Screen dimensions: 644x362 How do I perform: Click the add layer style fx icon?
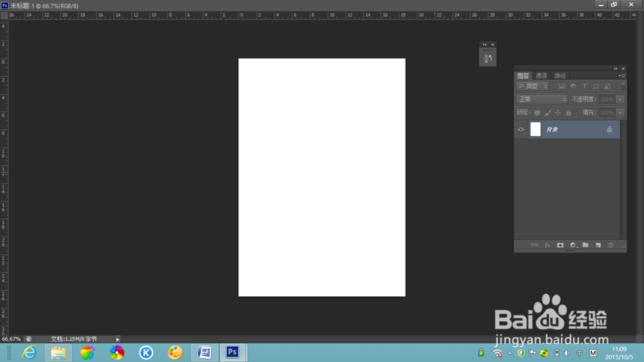click(547, 245)
